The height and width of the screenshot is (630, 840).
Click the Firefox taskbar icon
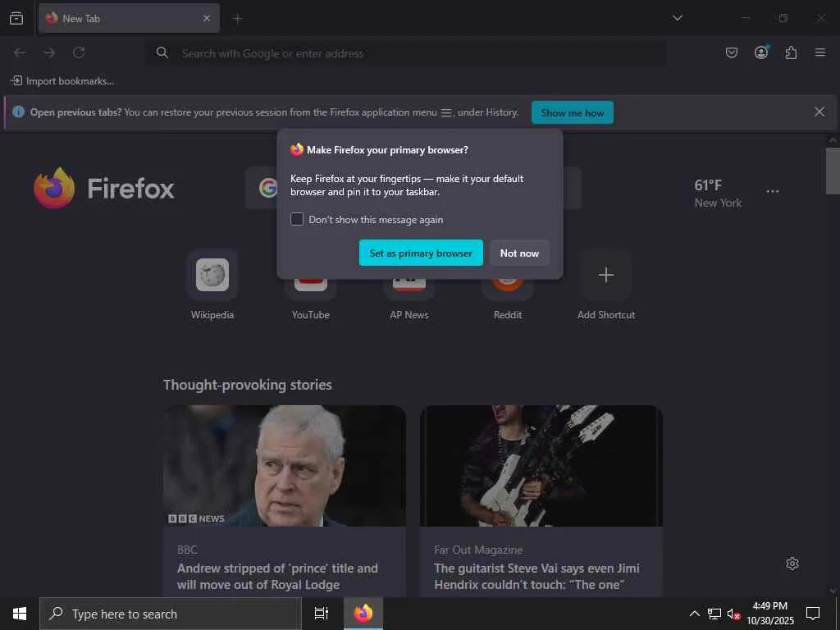363,614
